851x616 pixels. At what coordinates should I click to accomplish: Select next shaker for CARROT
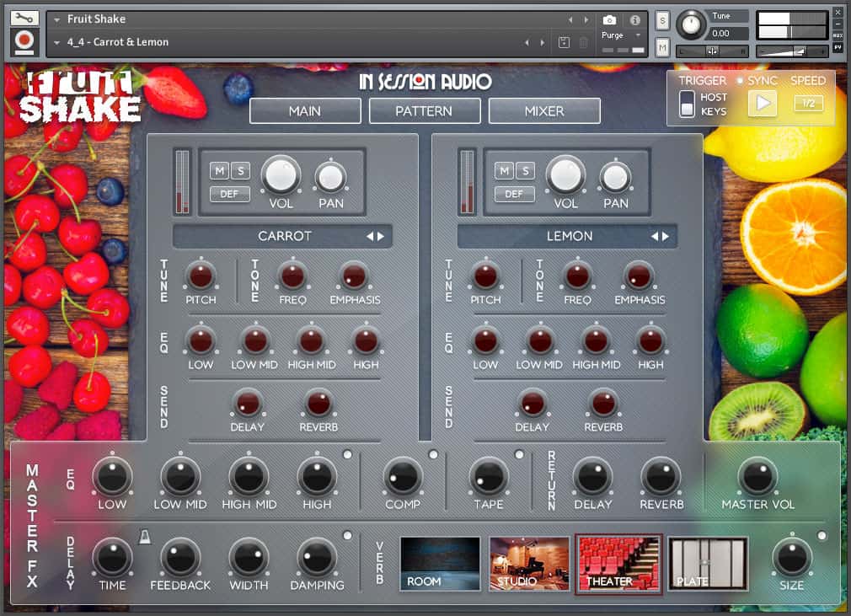(x=381, y=236)
